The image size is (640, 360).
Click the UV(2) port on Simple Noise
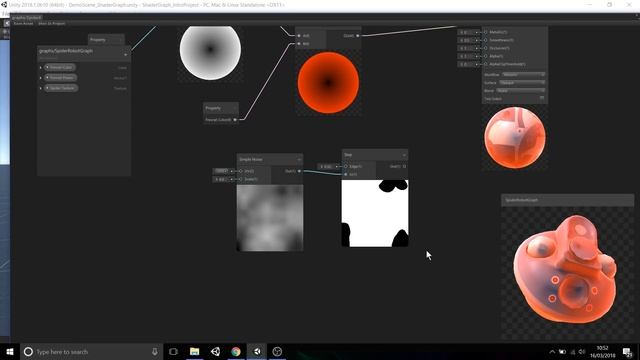(x=241, y=171)
